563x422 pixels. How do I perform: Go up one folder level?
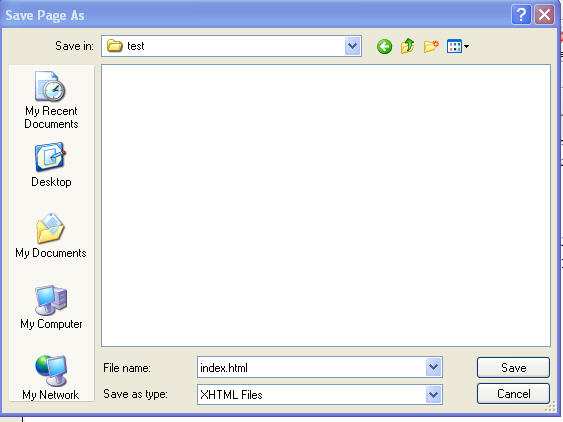[x=408, y=46]
